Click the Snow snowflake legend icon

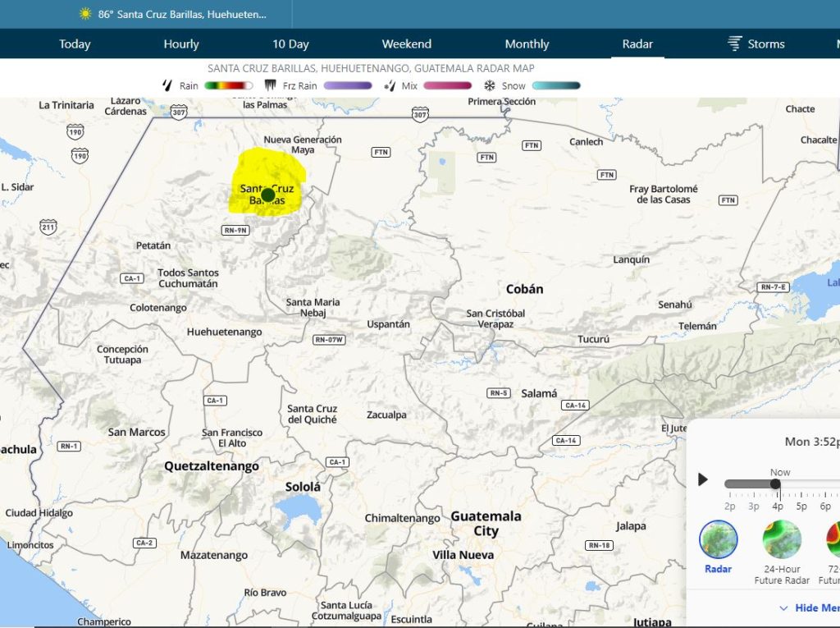click(490, 85)
